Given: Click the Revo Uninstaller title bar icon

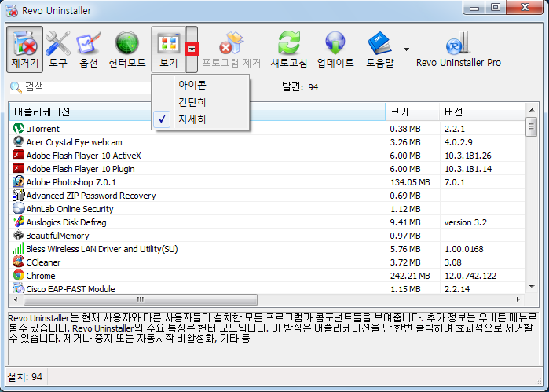Looking at the screenshot, I should click(12, 10).
